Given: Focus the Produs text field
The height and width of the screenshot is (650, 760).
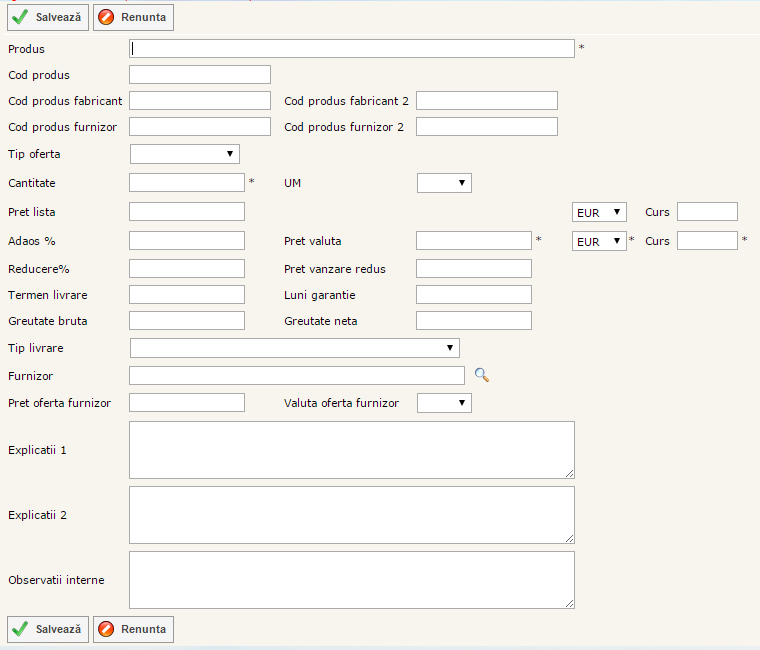Looking at the screenshot, I should [352, 48].
